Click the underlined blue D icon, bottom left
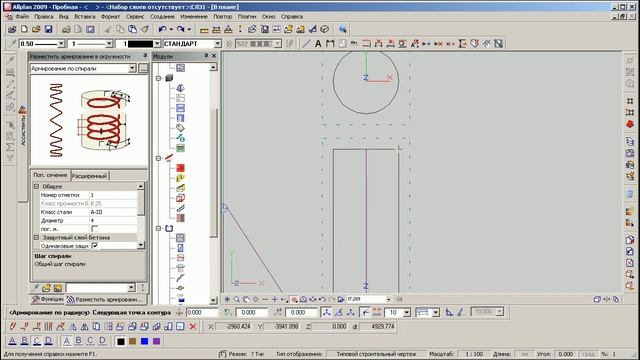Image resolution: width=640 pixels, height=360 pixels. pos(49,341)
